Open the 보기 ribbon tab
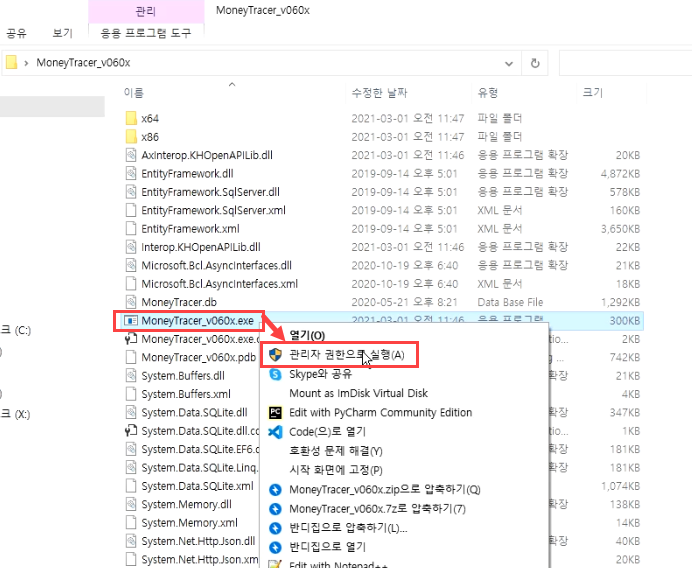 point(62,33)
